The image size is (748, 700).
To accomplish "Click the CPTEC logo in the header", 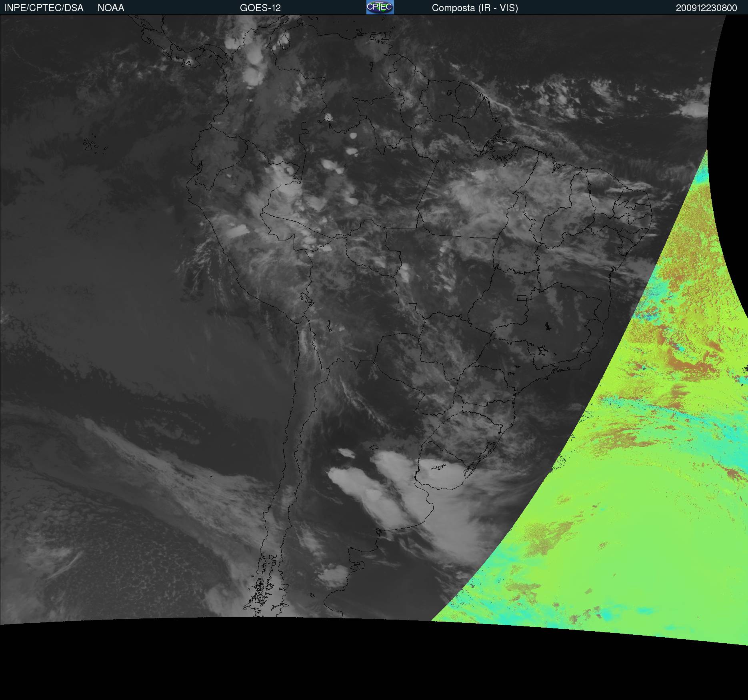I will 380,7.
